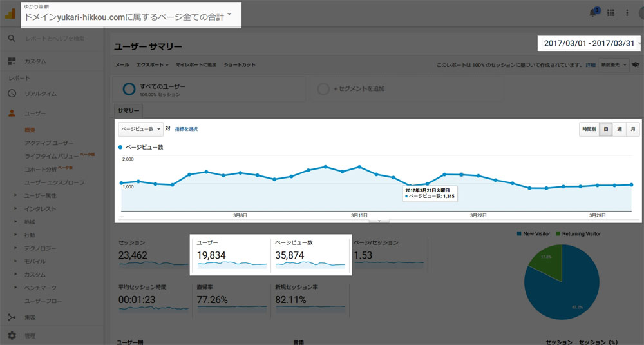Click the Returning Visitor legend swatch
This screenshot has height=345, width=644.
coord(558,233)
